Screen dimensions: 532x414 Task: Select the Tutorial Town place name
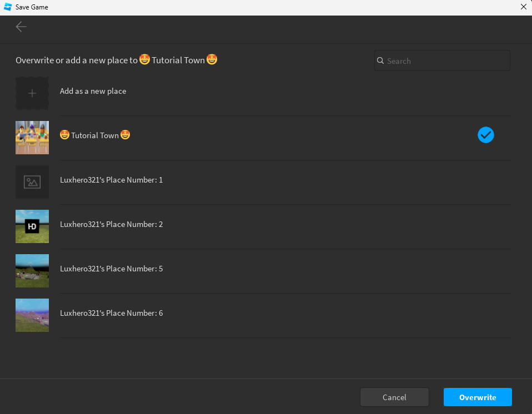pyautogui.click(x=95, y=135)
